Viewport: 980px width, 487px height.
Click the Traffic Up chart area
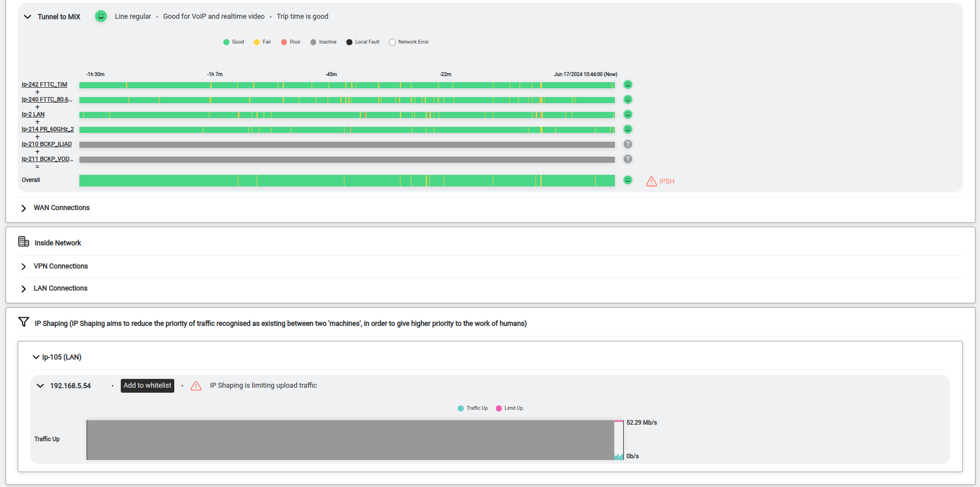click(x=355, y=440)
